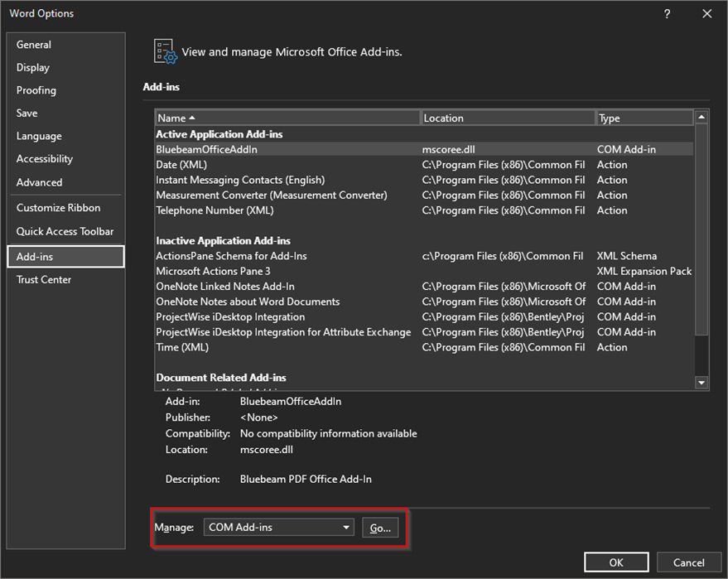The width and height of the screenshot is (728, 579).
Task: Open the Display options page
Action: coord(32,67)
